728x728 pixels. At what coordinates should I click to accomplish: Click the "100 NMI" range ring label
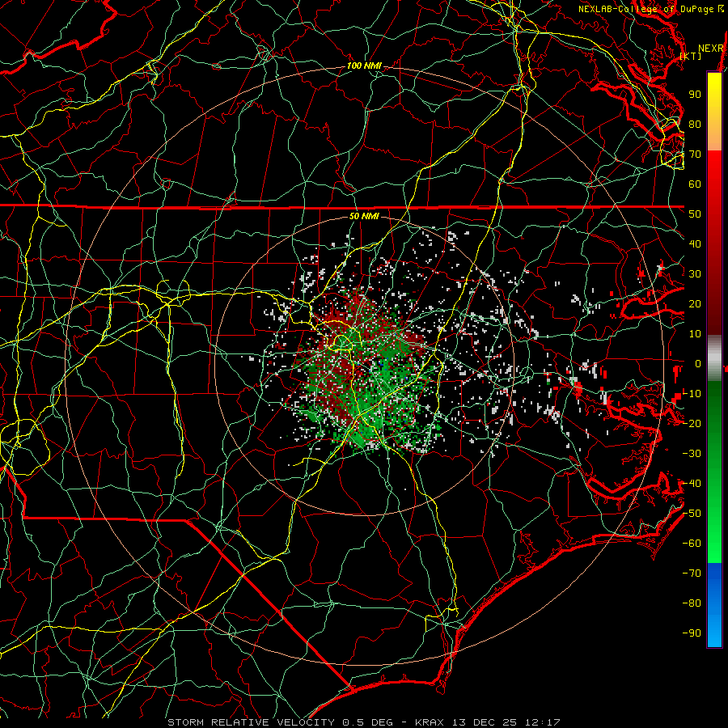(x=364, y=66)
